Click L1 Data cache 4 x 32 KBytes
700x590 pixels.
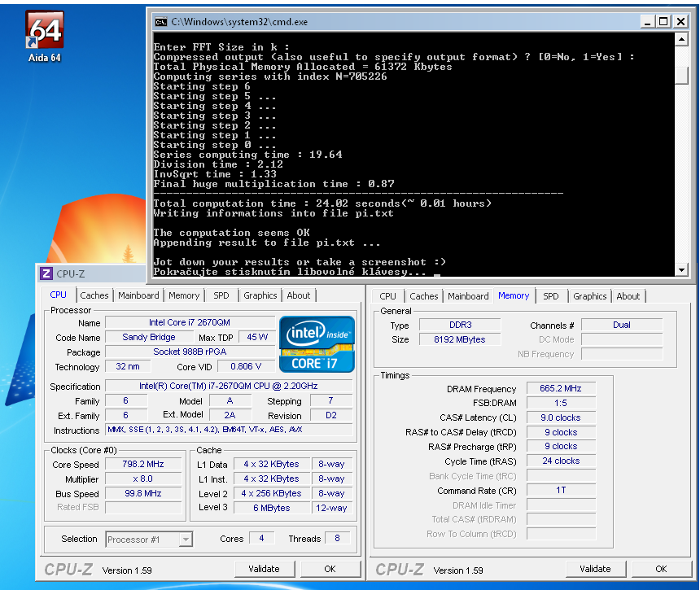(271, 464)
